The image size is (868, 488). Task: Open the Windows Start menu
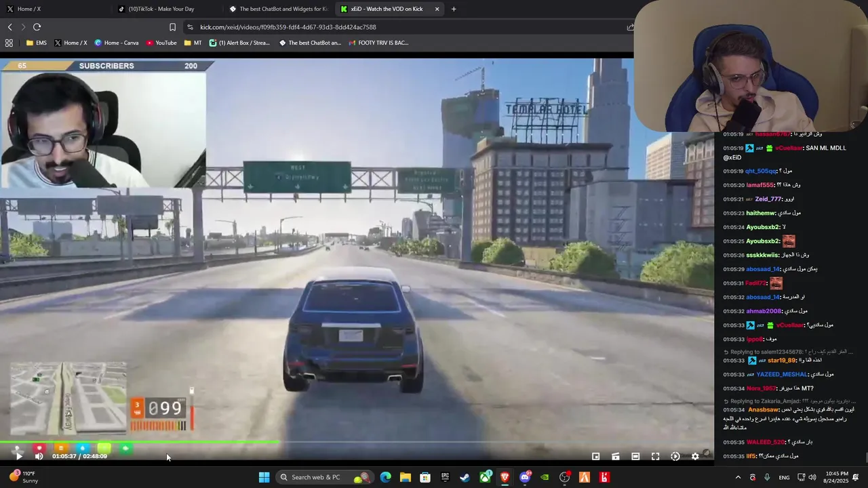click(x=264, y=477)
